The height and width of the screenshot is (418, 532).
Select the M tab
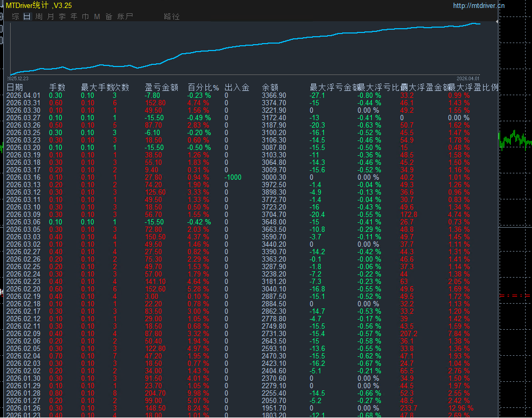coord(97,16)
